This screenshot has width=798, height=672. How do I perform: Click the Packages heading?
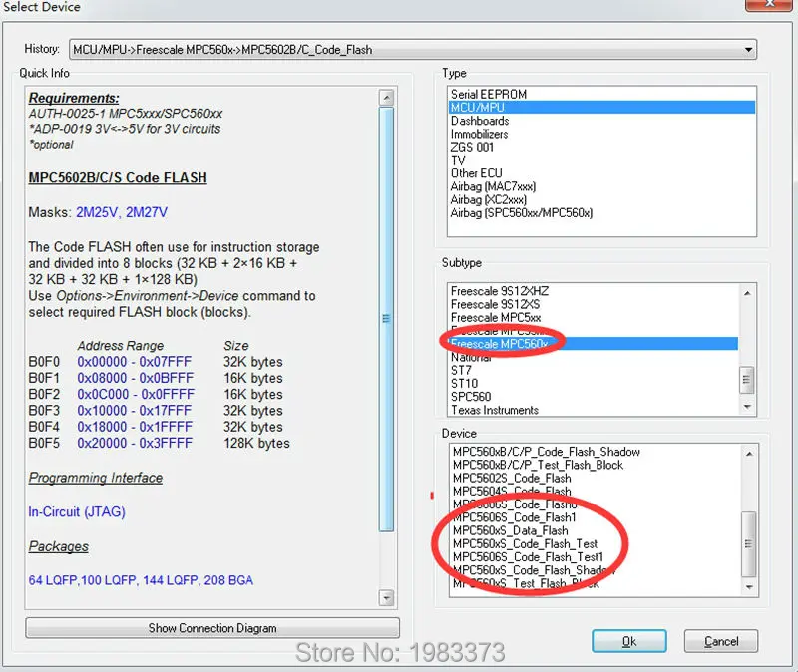[x=59, y=546]
